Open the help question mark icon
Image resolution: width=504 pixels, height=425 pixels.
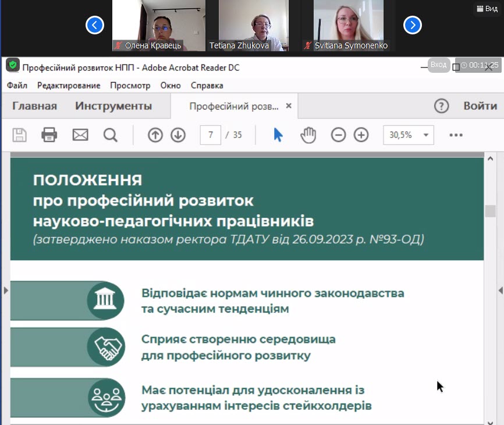click(442, 106)
